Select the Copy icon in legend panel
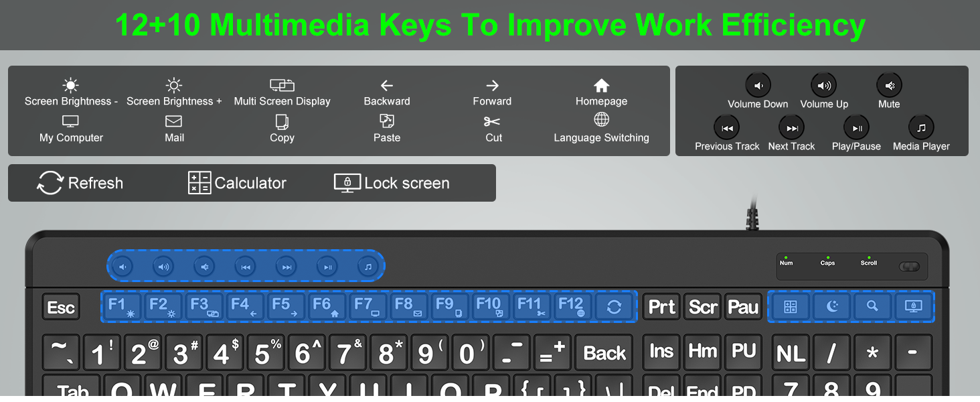 click(x=282, y=122)
